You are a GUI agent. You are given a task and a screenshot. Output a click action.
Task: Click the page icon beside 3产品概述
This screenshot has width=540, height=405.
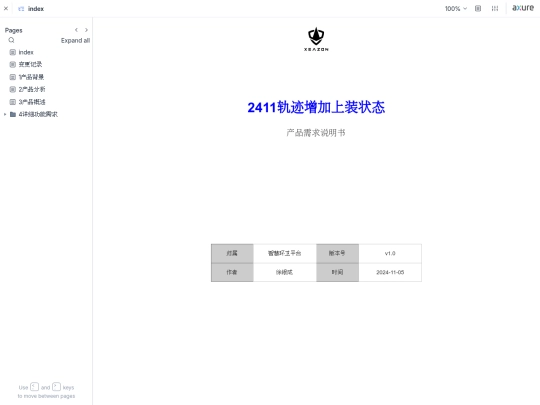tap(13, 102)
